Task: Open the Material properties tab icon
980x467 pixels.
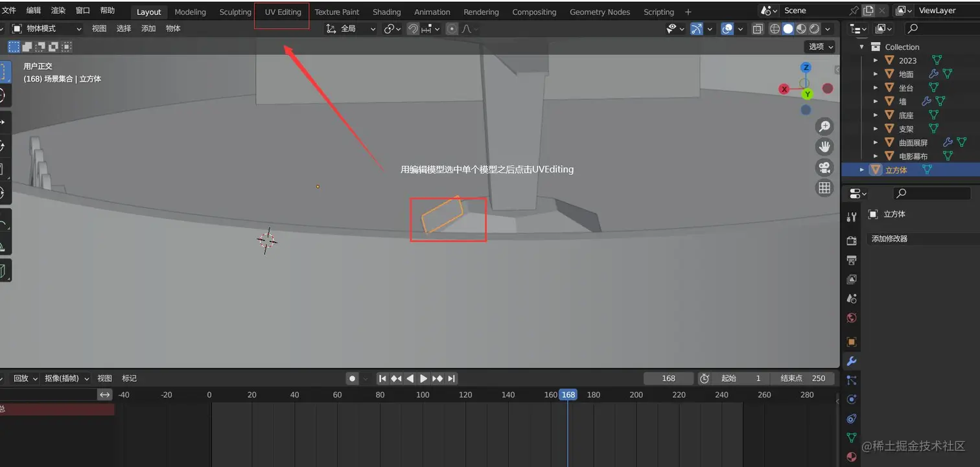Action: click(852, 457)
